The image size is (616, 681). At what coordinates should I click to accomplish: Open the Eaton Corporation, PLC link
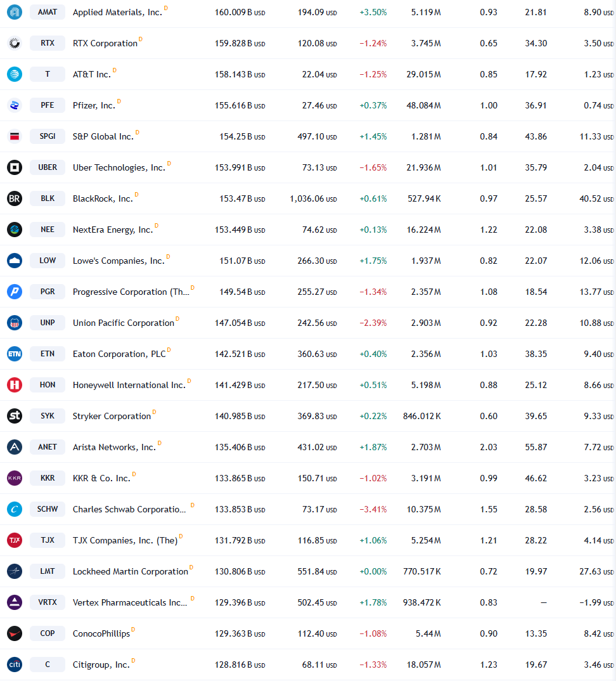click(119, 354)
